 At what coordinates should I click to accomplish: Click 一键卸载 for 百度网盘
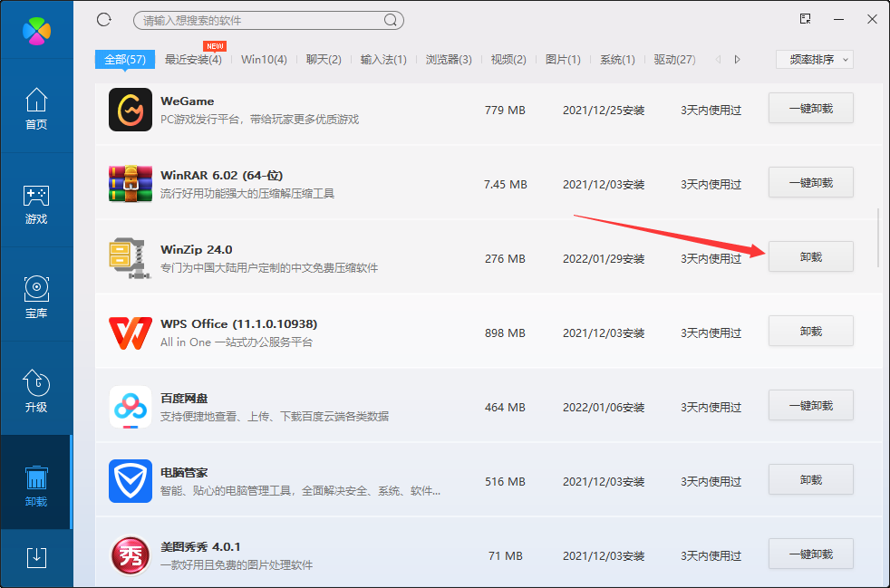tap(811, 405)
